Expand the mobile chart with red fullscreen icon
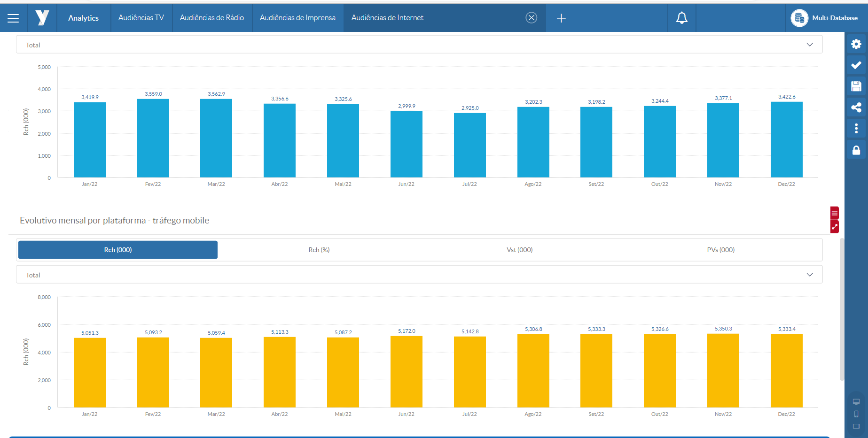 coord(835,227)
